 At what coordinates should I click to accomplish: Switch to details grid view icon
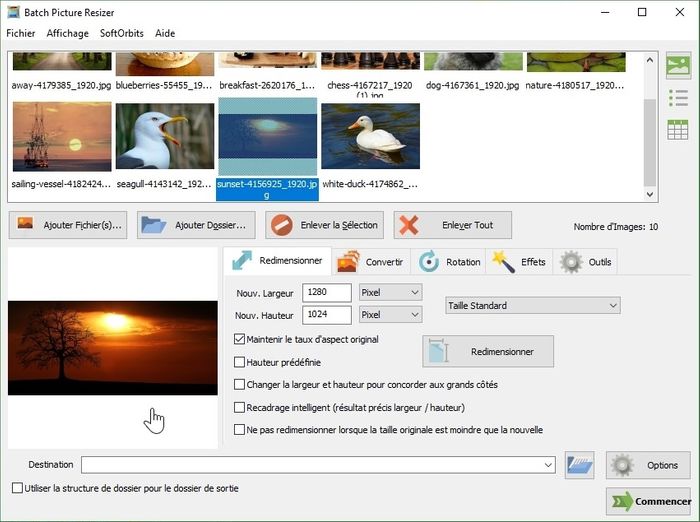678,129
